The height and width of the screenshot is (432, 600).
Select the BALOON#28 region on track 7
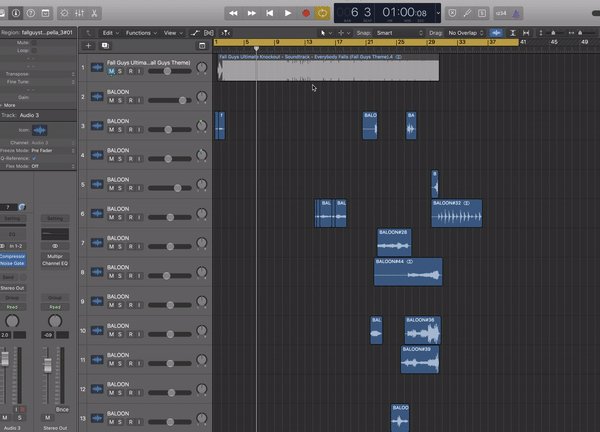point(394,243)
